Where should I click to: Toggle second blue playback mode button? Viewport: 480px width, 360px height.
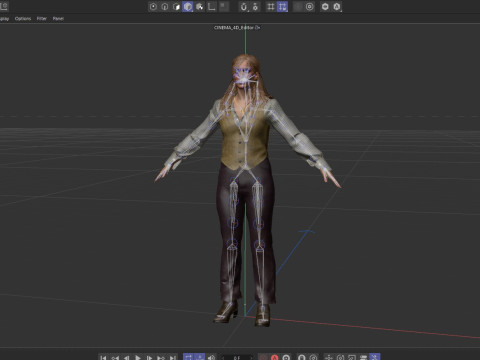point(200,357)
